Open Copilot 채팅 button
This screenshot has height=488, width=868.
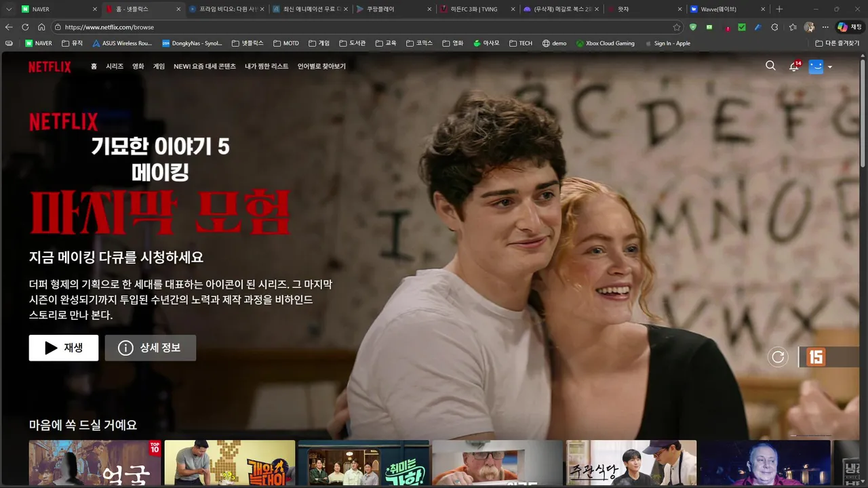coord(850,27)
